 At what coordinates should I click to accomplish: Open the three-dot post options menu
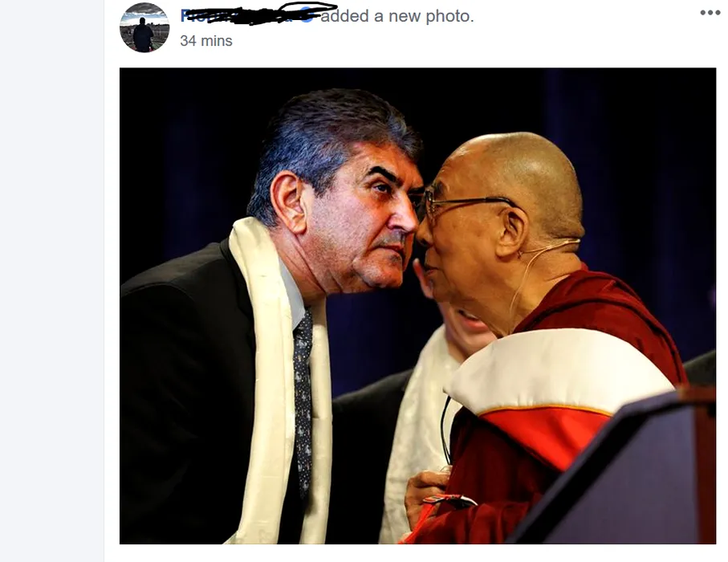point(710,13)
